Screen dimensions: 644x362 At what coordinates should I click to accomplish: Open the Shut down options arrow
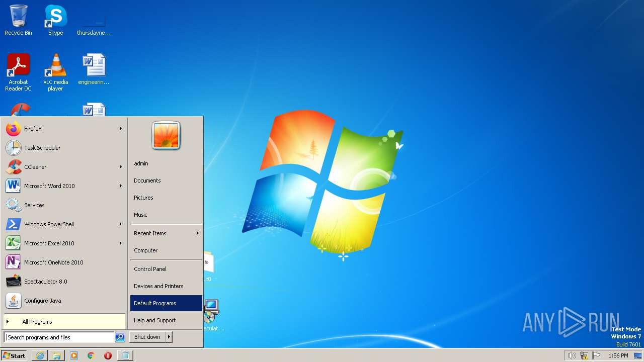[x=169, y=337]
